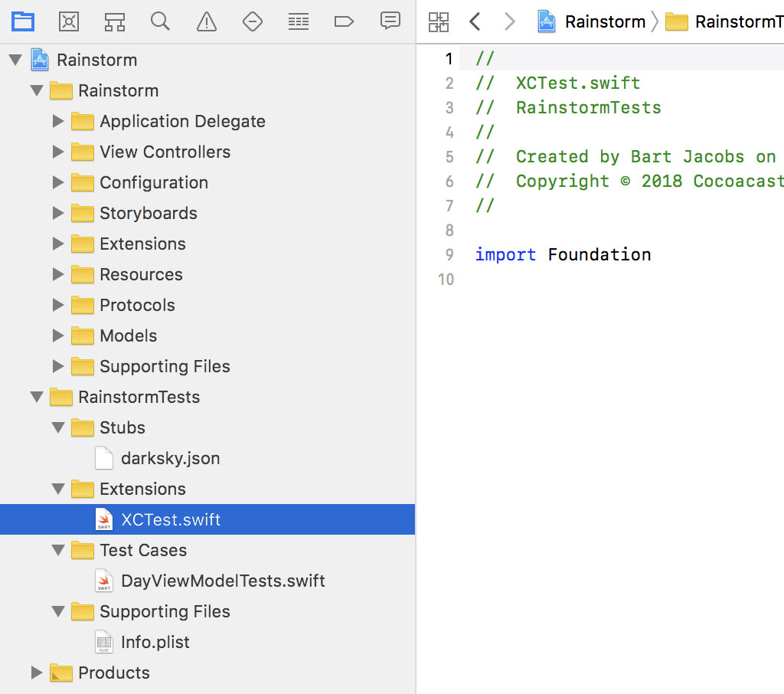This screenshot has height=694, width=784.
Task: Open the Project navigator folder icon
Action: [23, 21]
